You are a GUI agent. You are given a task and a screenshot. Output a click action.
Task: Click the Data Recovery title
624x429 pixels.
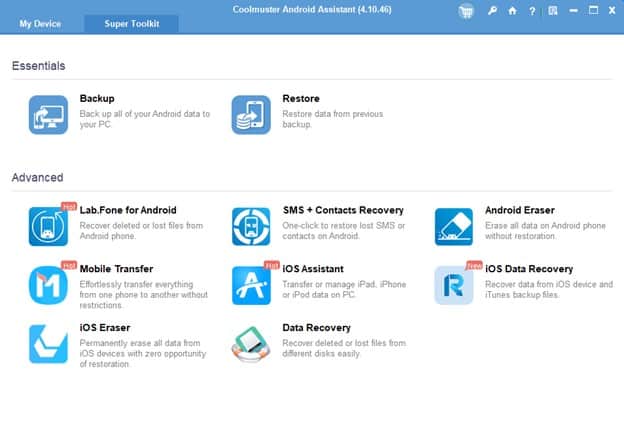click(316, 328)
